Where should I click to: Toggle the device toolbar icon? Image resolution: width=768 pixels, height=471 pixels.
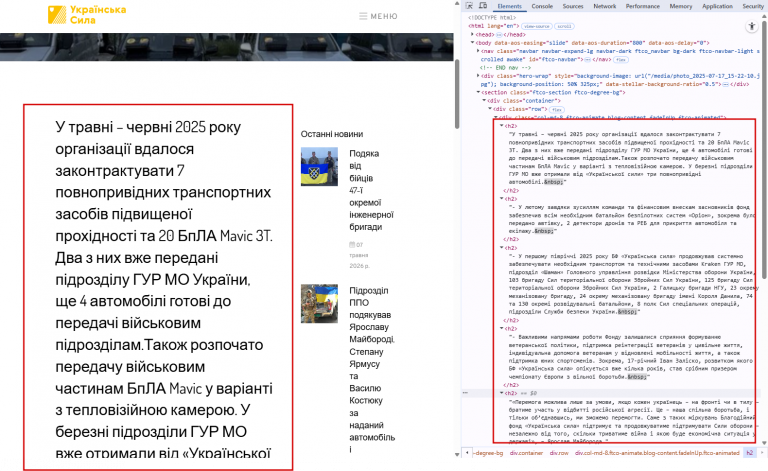click(x=483, y=6)
